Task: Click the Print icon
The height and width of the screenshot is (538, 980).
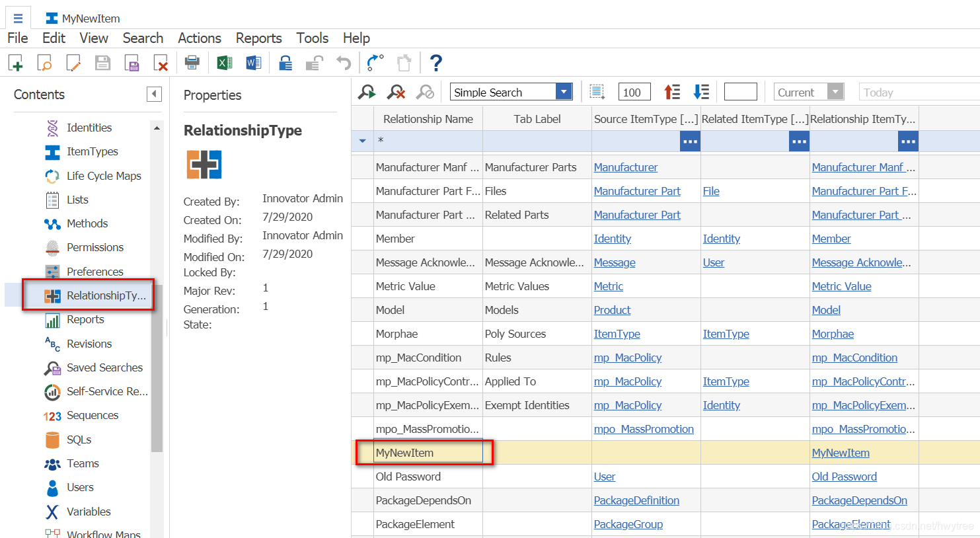Action: pyautogui.click(x=192, y=63)
